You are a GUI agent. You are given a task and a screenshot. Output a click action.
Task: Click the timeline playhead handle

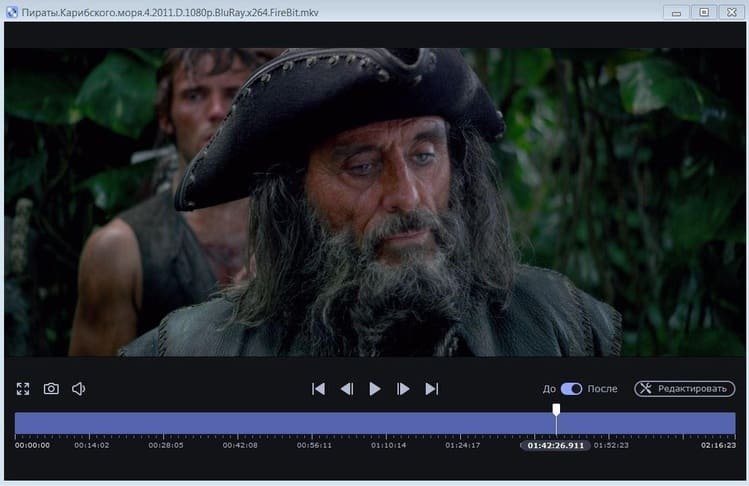pyautogui.click(x=556, y=409)
